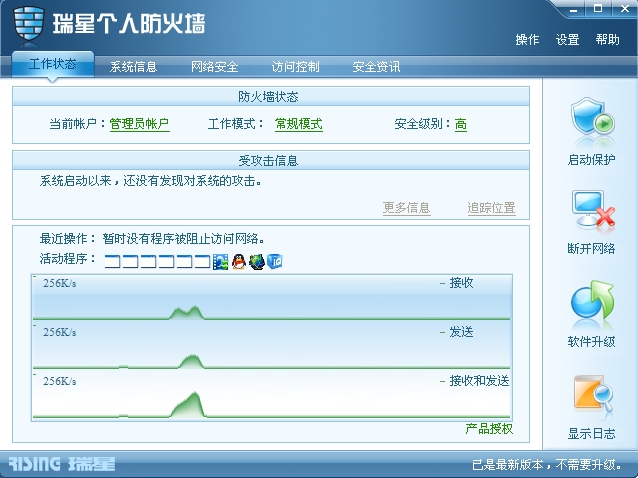Click the 管理员帐户 account link
638x478 pixels.
coord(140,124)
